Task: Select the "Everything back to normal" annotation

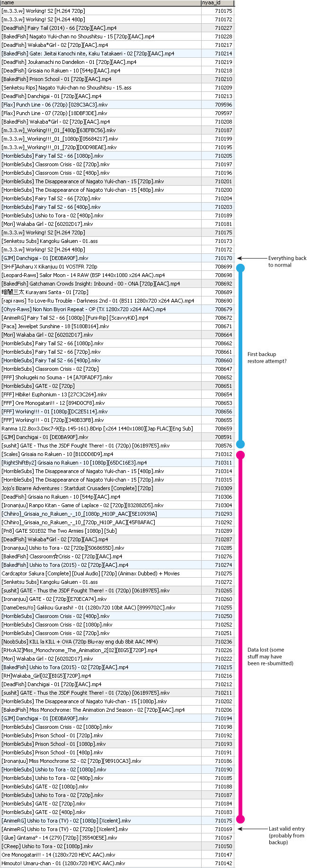Action: point(287,261)
